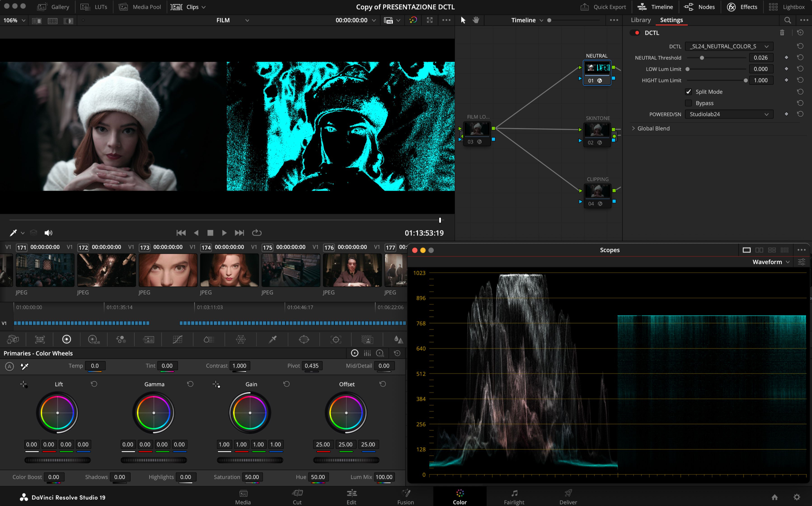812x506 pixels.
Task: Open the DCTL file dropdown
Action: (729, 46)
